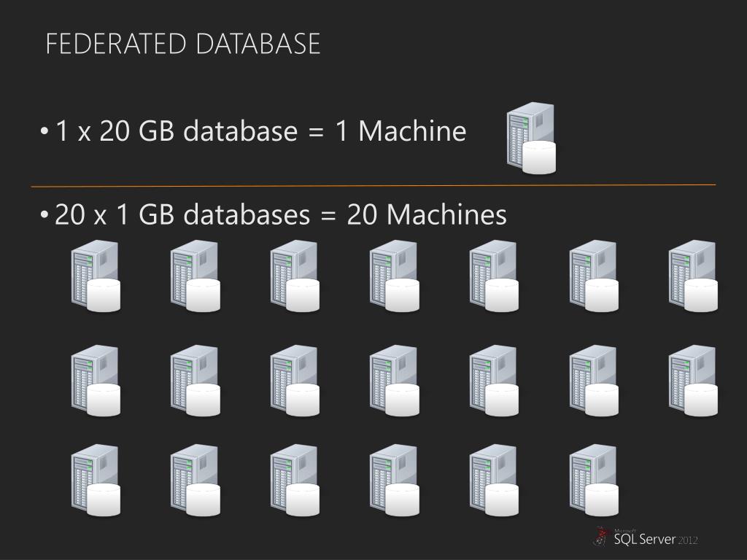
Task: Select the third server icon in bottom row
Action: tap(295, 480)
